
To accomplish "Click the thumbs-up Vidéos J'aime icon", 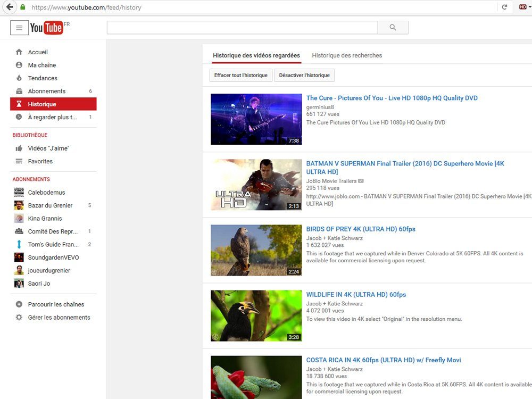I will 19,148.
